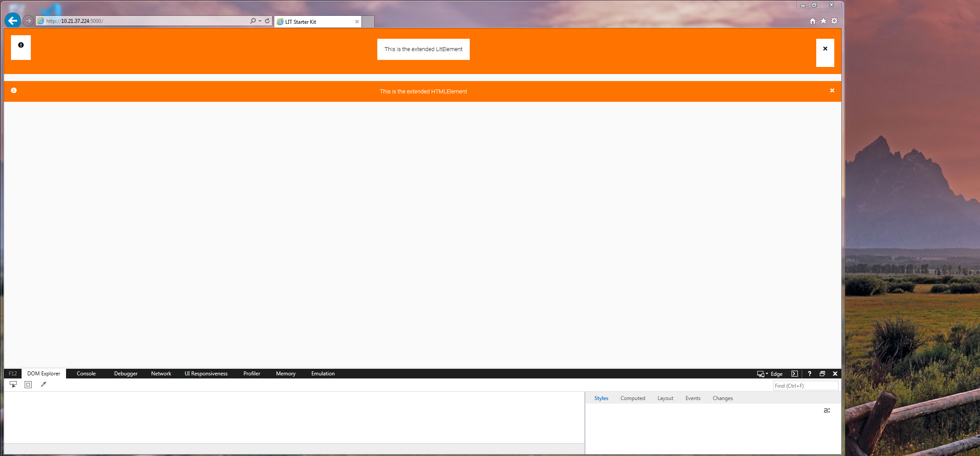Image resolution: width=980 pixels, height=456 pixels.
Task: Open the browser settings gear
Action: (x=834, y=21)
